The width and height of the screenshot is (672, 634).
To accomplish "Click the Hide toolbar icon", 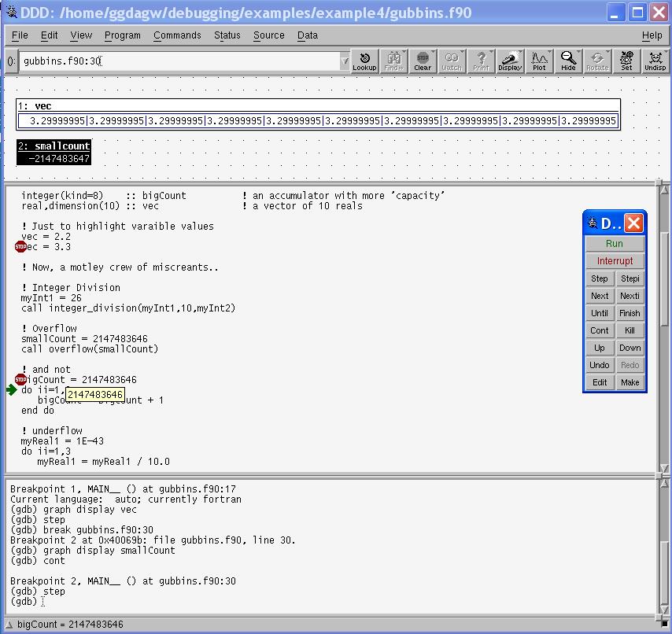I will tap(568, 61).
